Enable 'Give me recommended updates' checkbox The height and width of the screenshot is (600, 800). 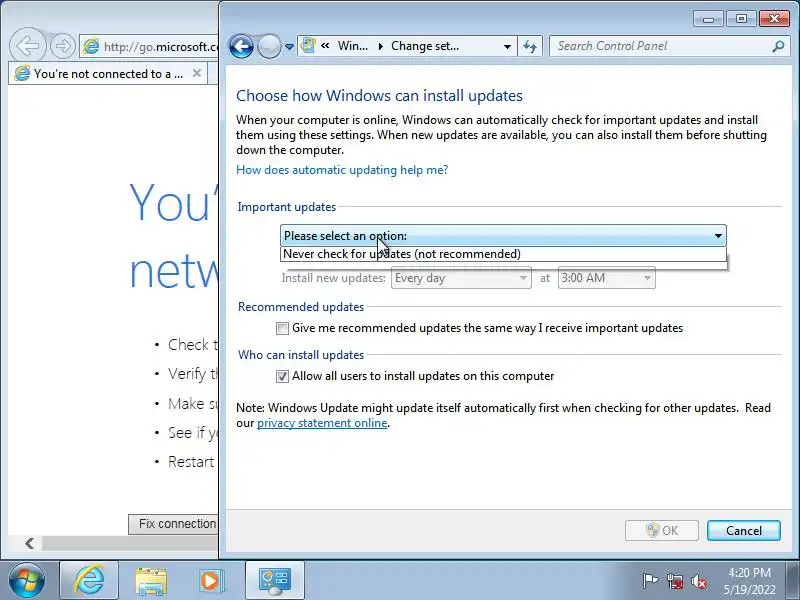click(x=282, y=328)
